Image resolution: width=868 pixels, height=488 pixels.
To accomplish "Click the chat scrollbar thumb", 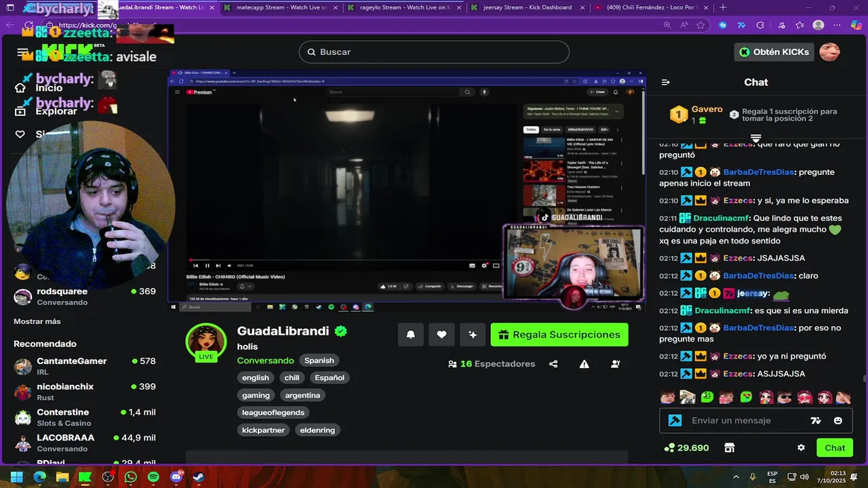I will tap(864, 379).
